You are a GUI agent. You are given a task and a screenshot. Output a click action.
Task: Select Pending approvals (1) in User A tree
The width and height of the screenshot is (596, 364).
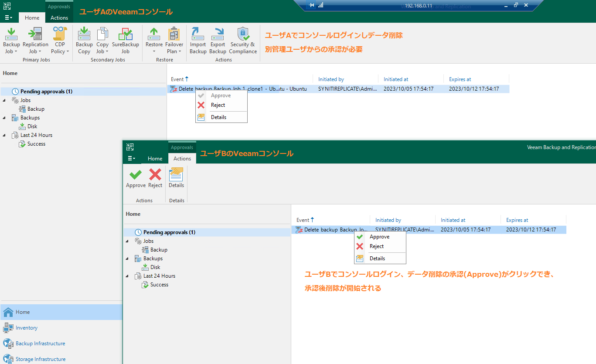click(x=46, y=92)
